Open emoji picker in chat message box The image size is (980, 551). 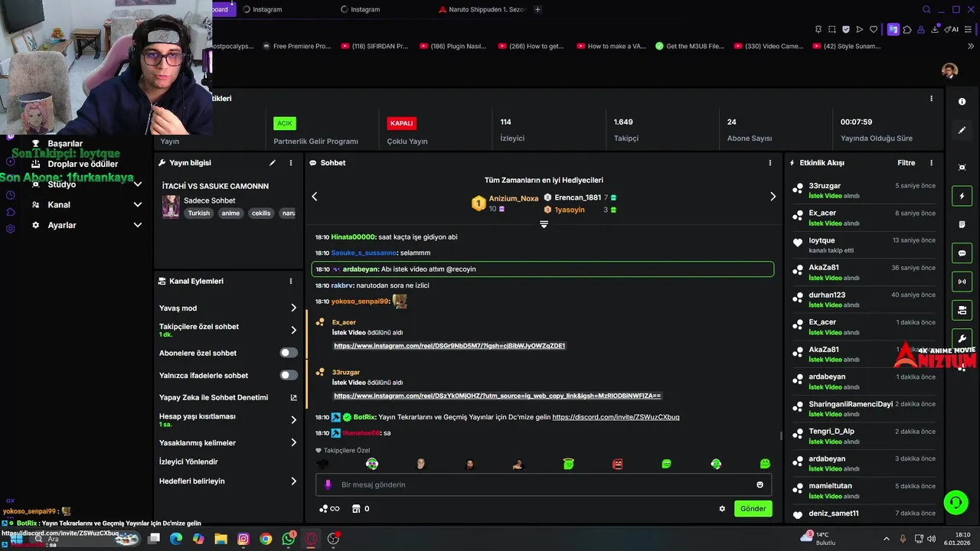[x=759, y=484]
